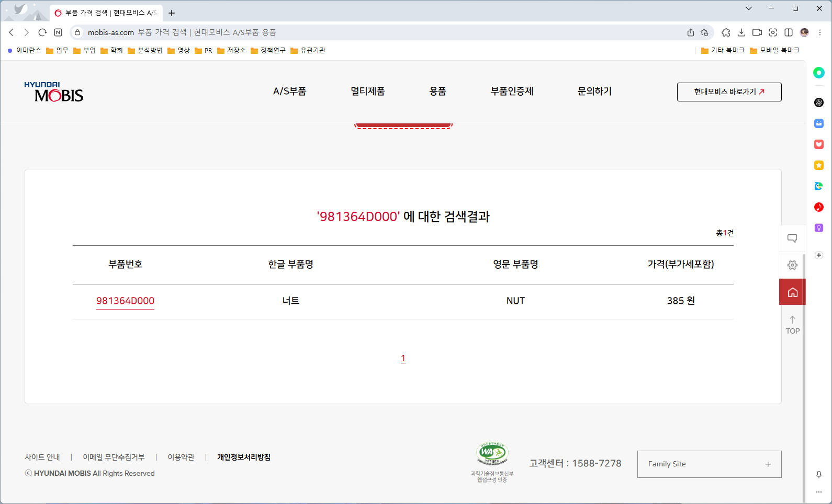The width and height of the screenshot is (832, 504).
Task: Click the 현대모비스 바로가기 button
Action: [729, 92]
